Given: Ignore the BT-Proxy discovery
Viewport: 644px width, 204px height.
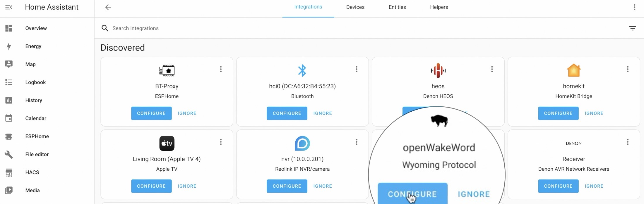Looking at the screenshot, I should 187,113.
